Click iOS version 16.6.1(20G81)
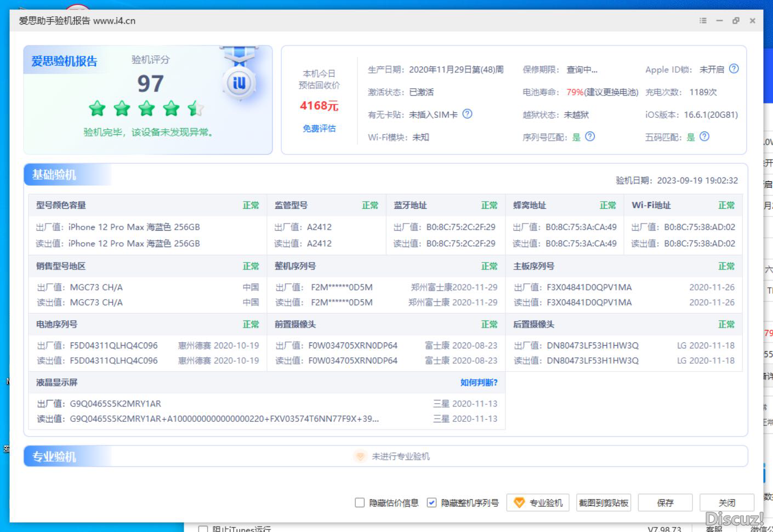The width and height of the screenshot is (773, 532). (x=711, y=115)
